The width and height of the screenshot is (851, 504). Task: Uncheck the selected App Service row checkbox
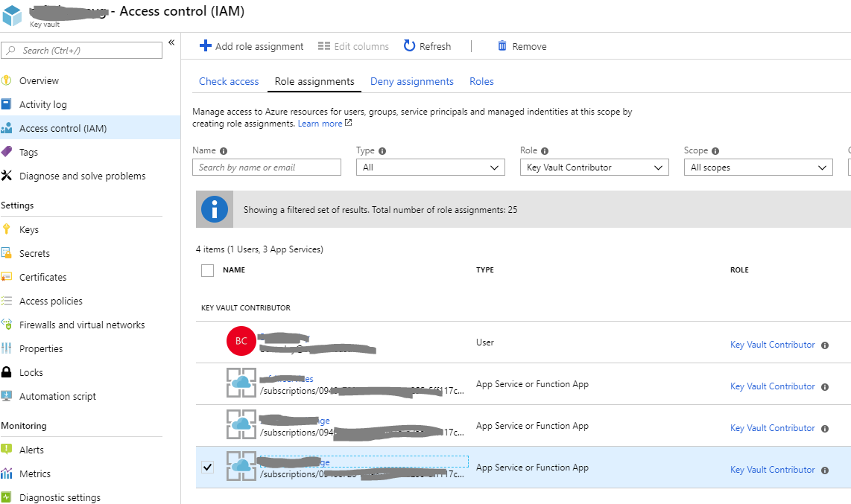[207, 467]
